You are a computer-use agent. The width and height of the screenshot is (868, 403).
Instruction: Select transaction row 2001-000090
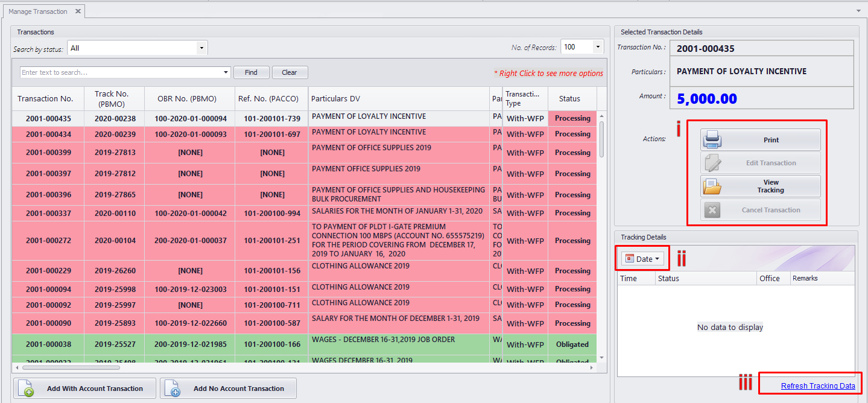305,323
